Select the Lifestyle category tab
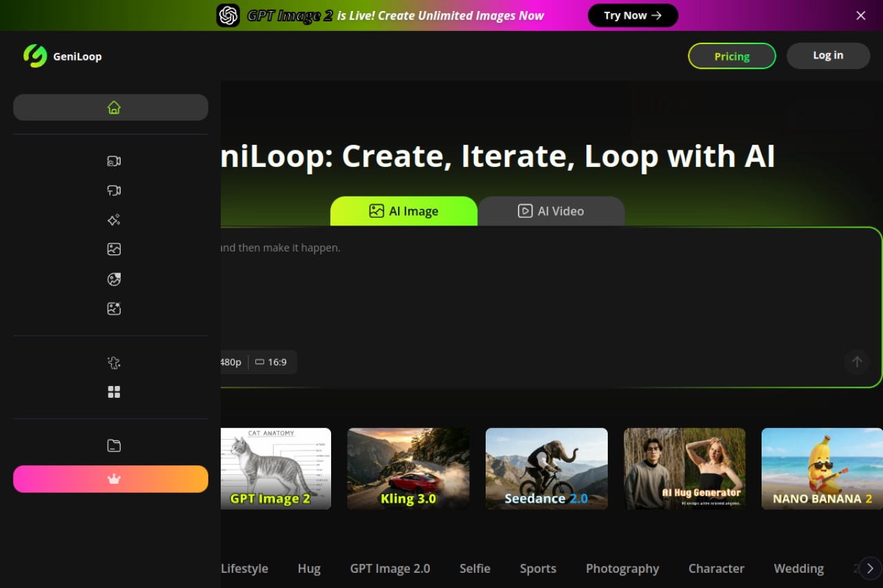This screenshot has height=588, width=883. tap(244, 569)
